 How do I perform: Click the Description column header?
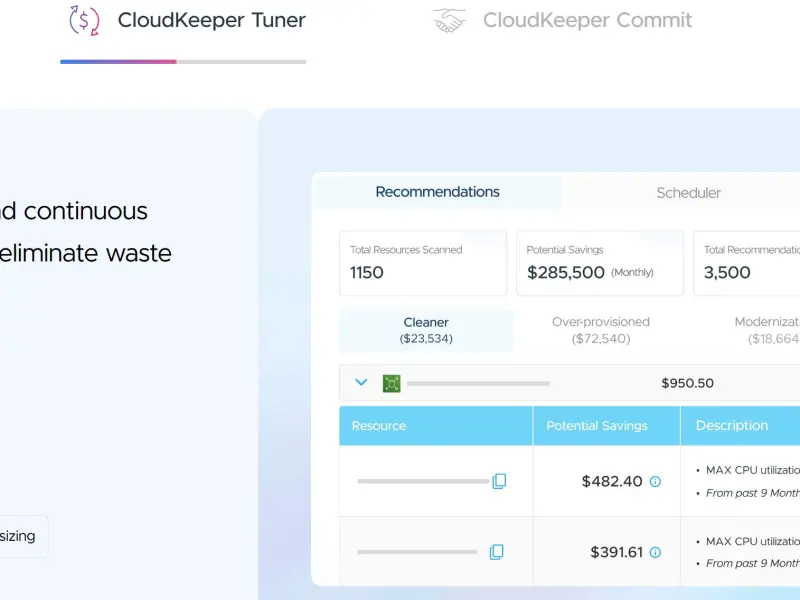pos(740,426)
